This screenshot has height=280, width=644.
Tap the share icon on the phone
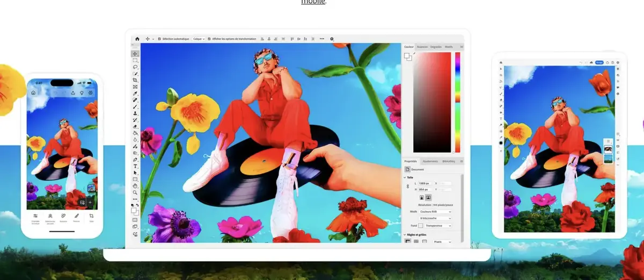[x=72, y=93]
